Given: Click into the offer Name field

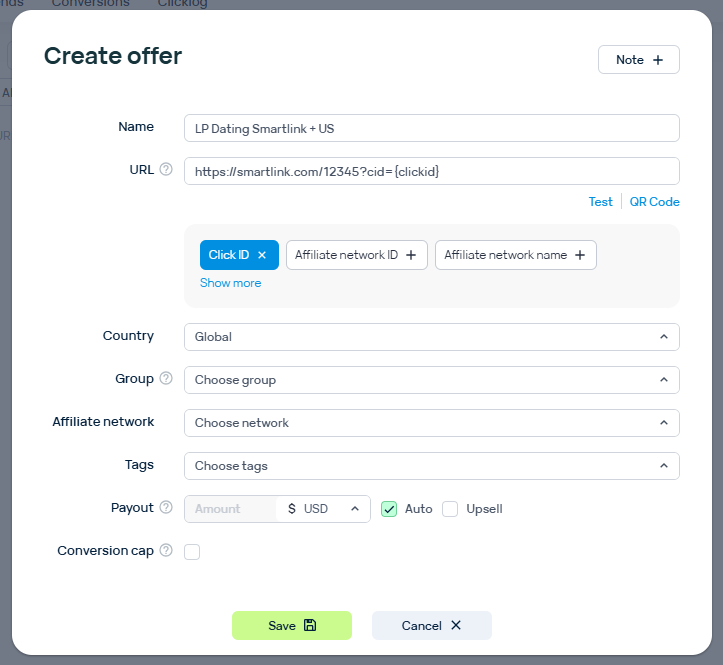Looking at the screenshot, I should [431, 128].
